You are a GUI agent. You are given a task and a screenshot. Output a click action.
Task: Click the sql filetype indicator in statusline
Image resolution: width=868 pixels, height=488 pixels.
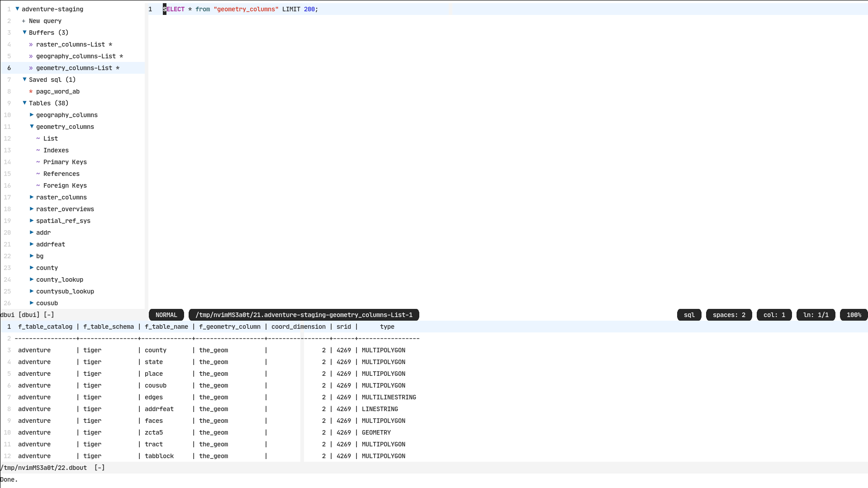tap(689, 315)
